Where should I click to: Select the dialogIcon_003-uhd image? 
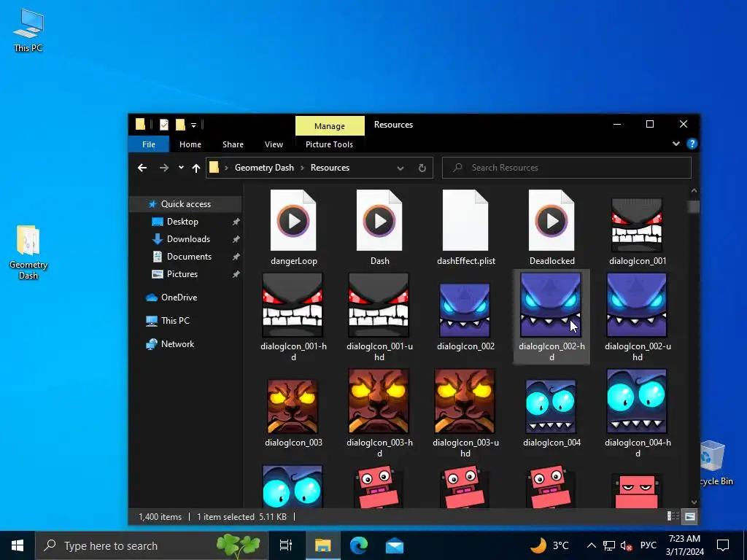(466, 413)
